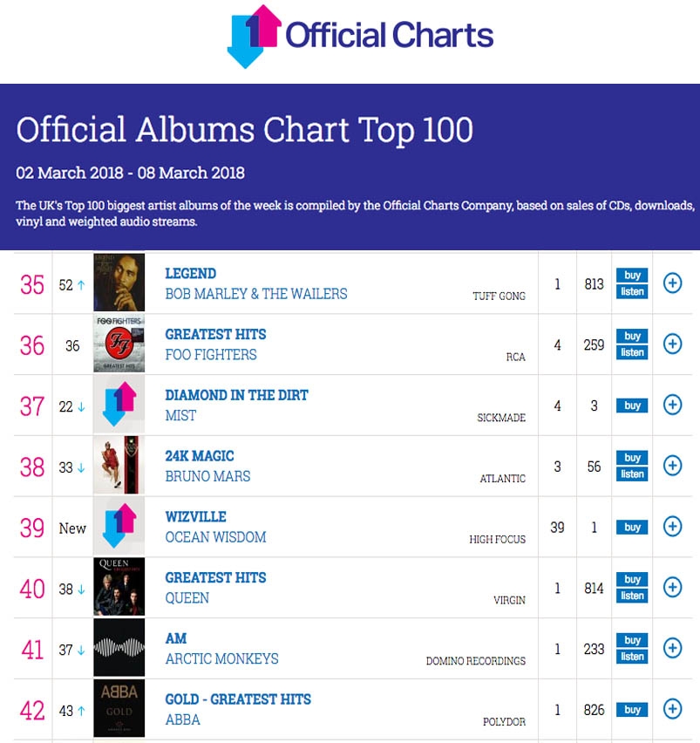Viewport: 700px width, 743px height.
Task: Expand the Queen entry using its plus icon
Action: (x=672, y=588)
